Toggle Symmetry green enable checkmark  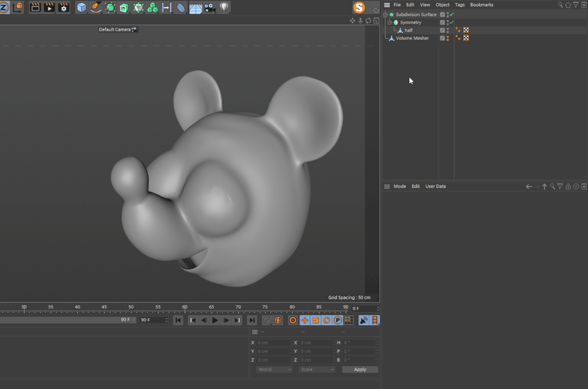point(451,22)
